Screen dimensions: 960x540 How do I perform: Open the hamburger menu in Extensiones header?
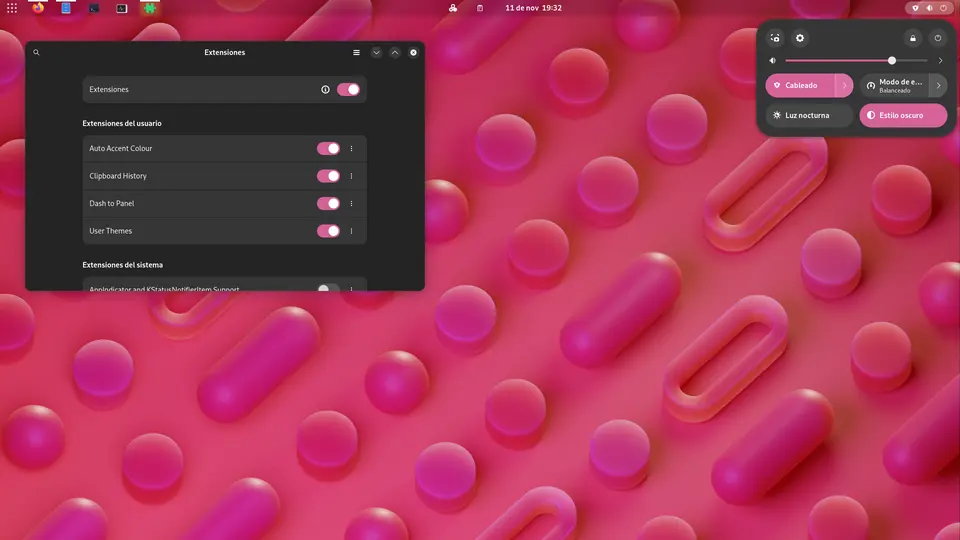tap(356, 53)
